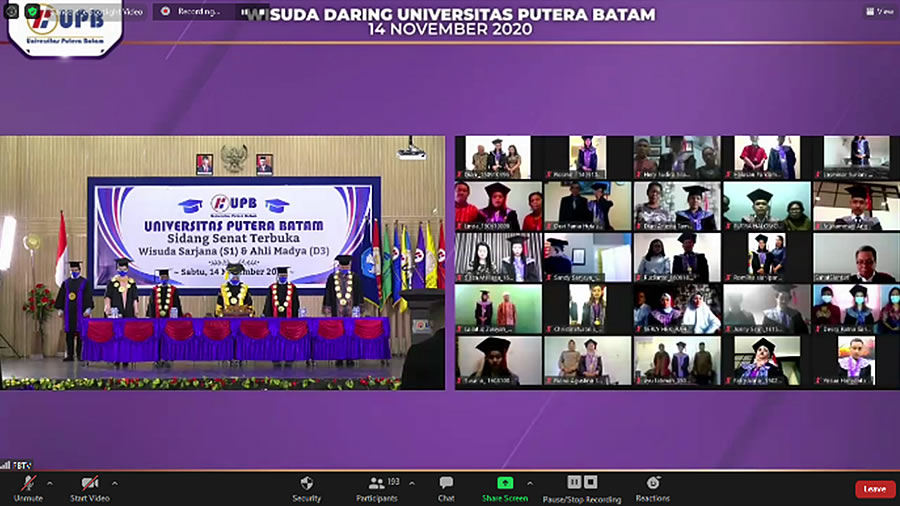Click the main shared ceremony video
The image size is (900, 506).
tap(222, 262)
